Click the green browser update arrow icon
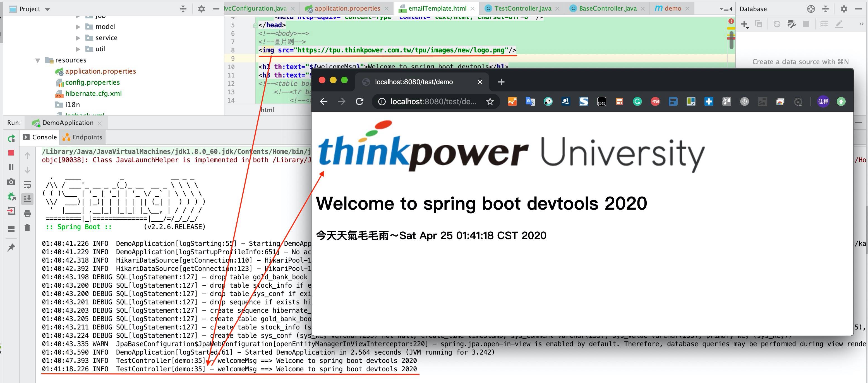868x383 pixels. click(841, 102)
